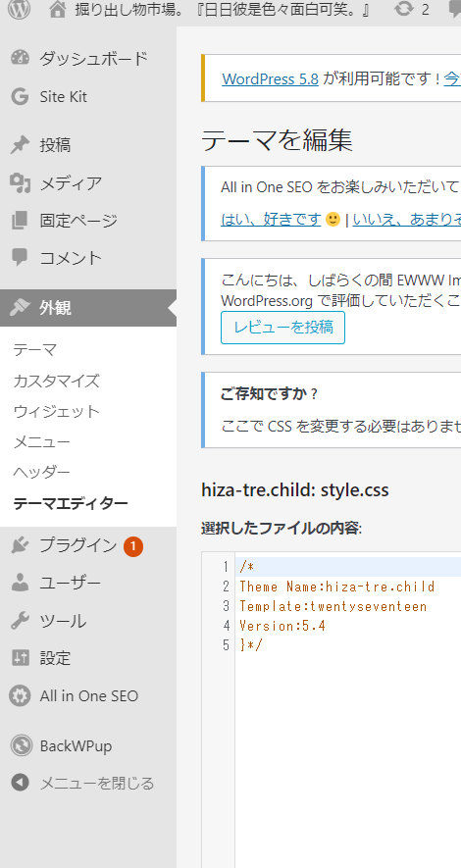The image size is (461, 868).
Task: Click the 外観 paintbrush icon
Action: click(x=20, y=308)
